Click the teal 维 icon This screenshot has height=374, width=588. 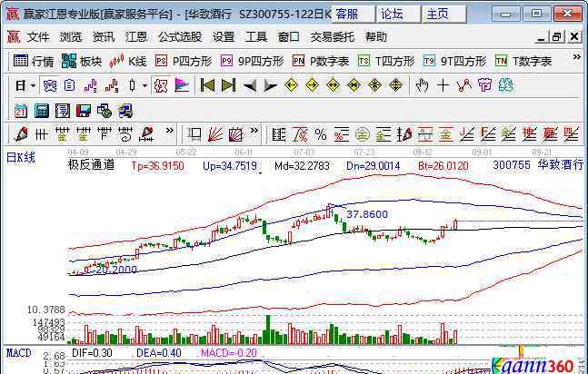click(505, 86)
